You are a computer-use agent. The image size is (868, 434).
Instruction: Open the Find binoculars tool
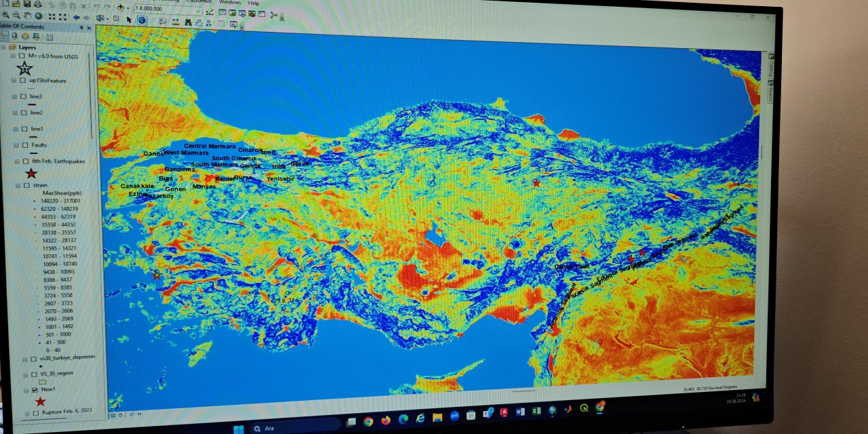(186, 22)
